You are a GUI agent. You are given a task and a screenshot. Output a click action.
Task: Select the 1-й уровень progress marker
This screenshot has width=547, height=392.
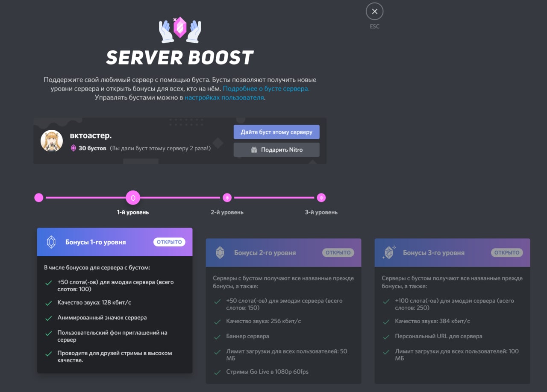point(133,198)
